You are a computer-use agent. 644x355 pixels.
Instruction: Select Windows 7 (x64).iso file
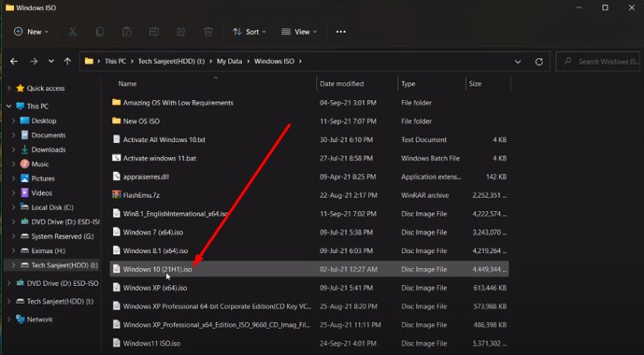309,233
